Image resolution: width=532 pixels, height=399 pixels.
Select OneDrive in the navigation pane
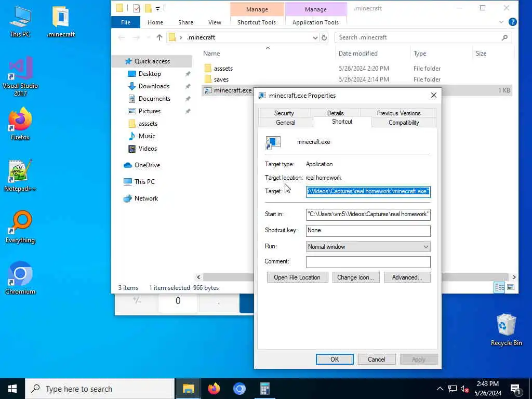(147, 165)
